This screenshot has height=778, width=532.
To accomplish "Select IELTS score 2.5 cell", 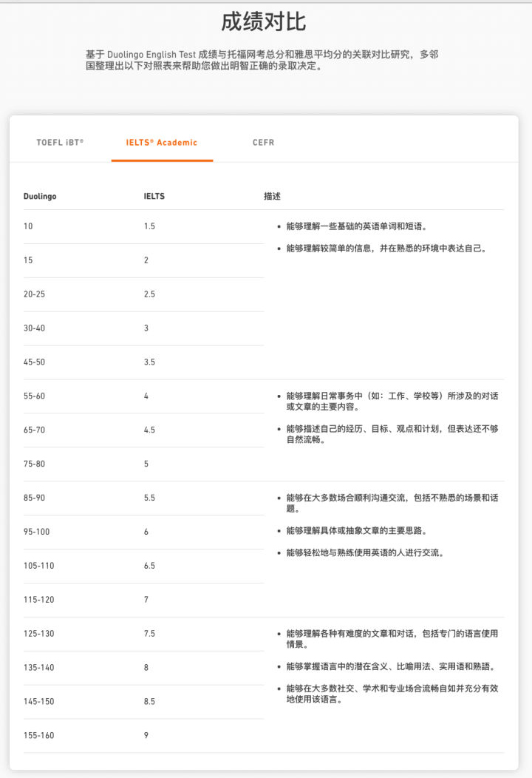I will (x=149, y=294).
